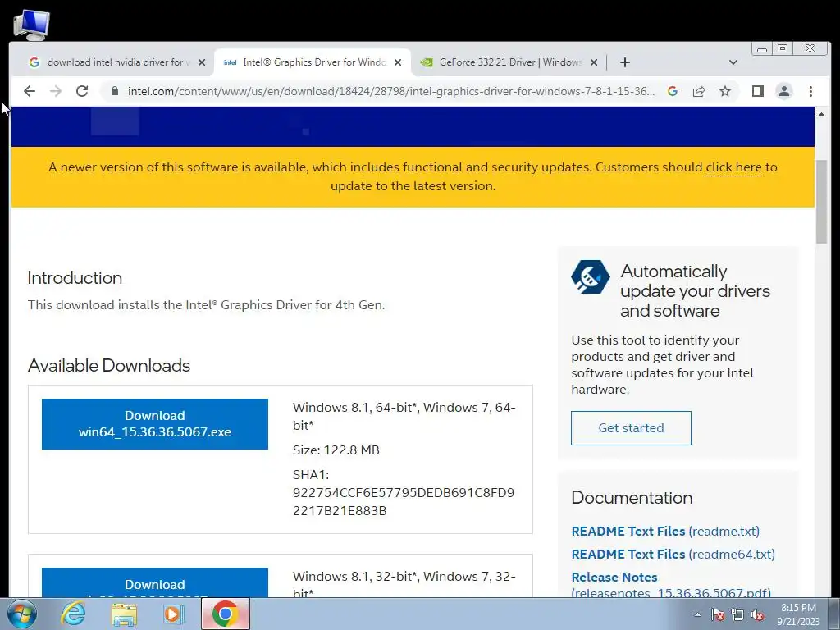Expand the tab search dropdown arrow
The height and width of the screenshot is (630, 840).
(733, 62)
